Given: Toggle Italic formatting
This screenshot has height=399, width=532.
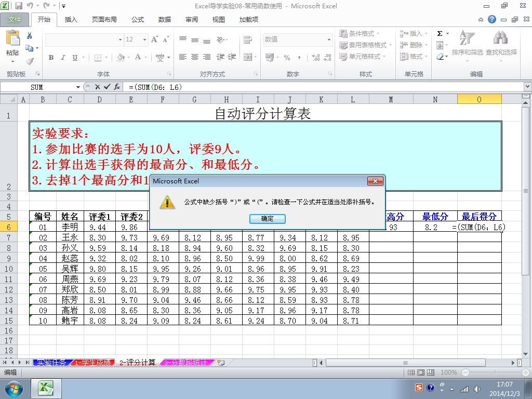Looking at the screenshot, I should 63,58.
